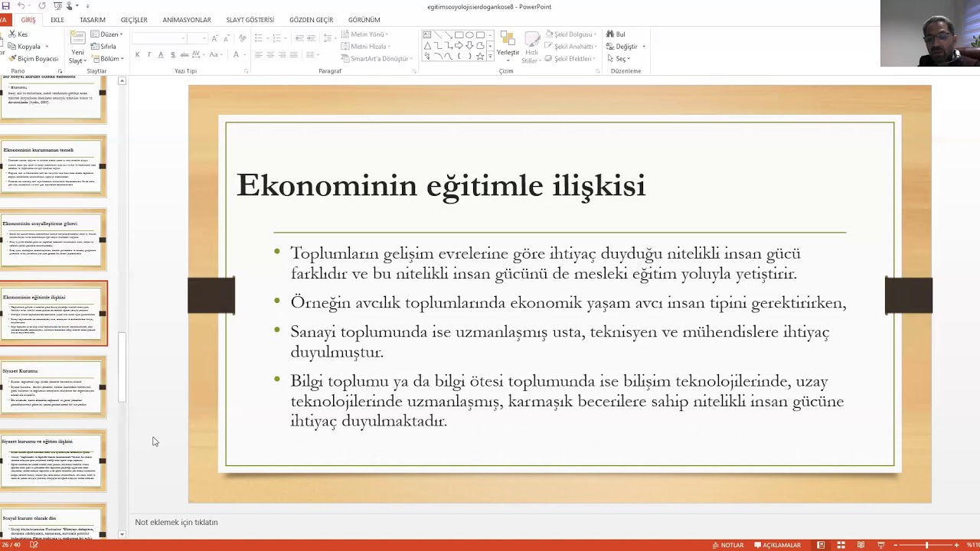Image resolution: width=980 pixels, height=551 pixels.
Task: Open font color A picker
Action: click(x=235, y=54)
